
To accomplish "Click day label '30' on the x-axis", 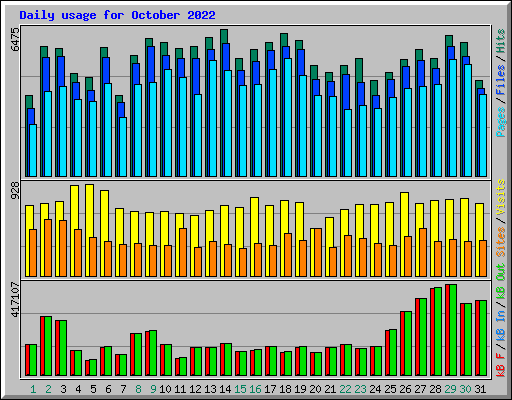I will (x=465, y=389).
